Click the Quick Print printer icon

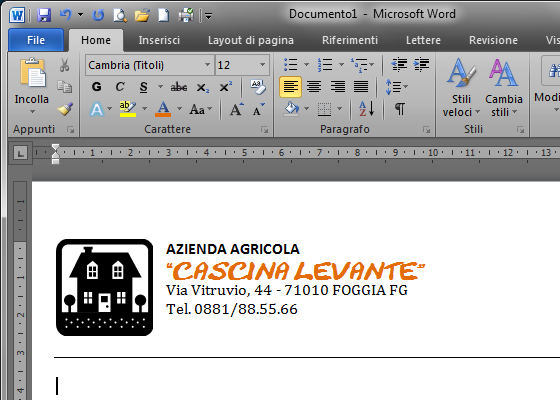click(x=186, y=15)
